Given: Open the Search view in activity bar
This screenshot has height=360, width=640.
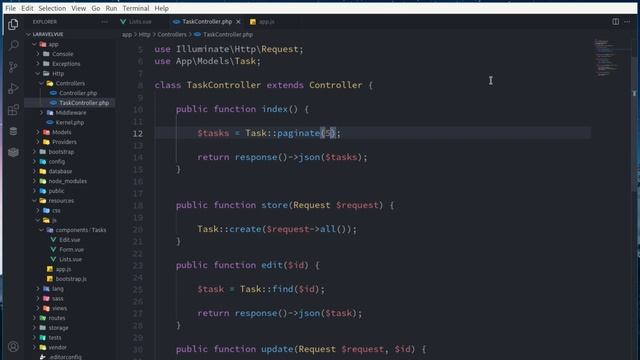Looking at the screenshot, I should point(13,45).
